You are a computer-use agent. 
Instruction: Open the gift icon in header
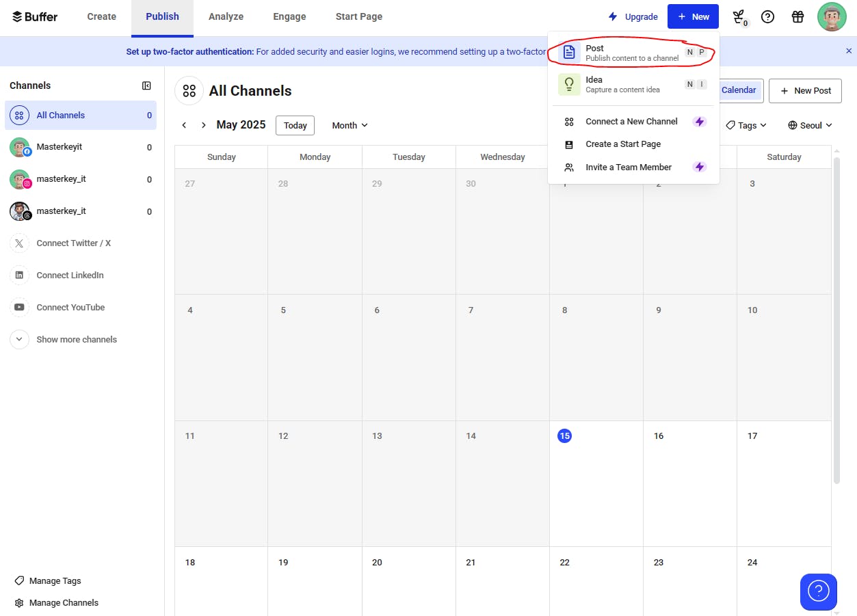[797, 16]
